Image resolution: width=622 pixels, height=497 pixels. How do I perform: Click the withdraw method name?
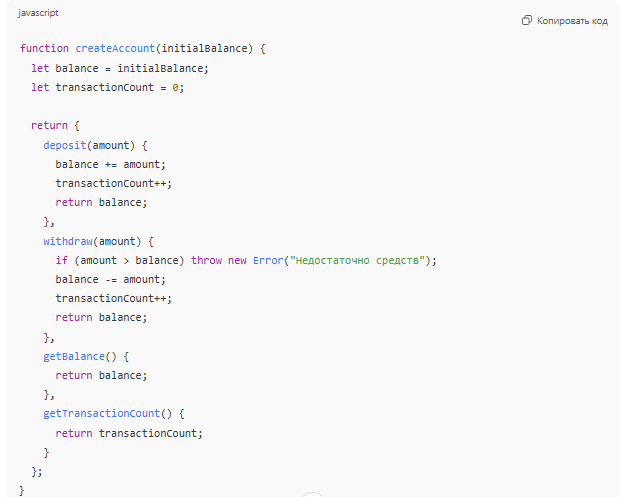pos(68,241)
